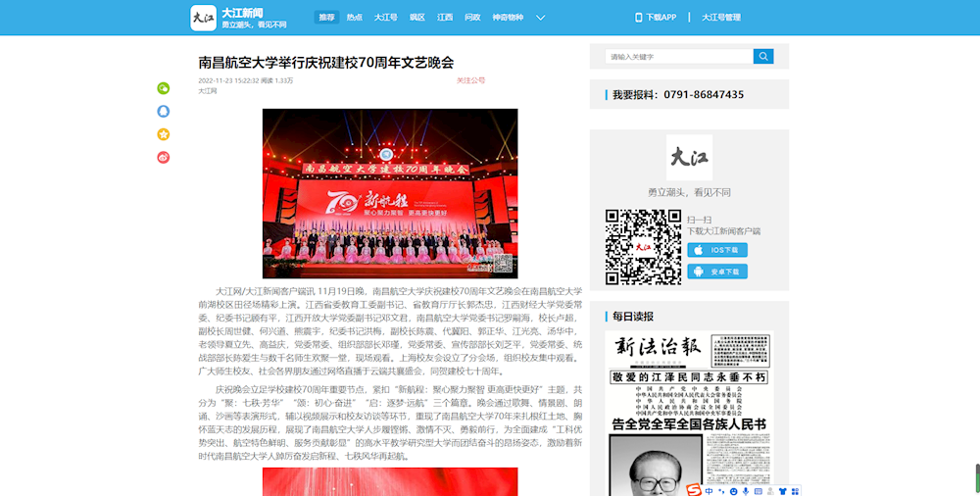Screen dimensions: 980x496
Task: Share article via WeChat icon
Action: (164, 88)
